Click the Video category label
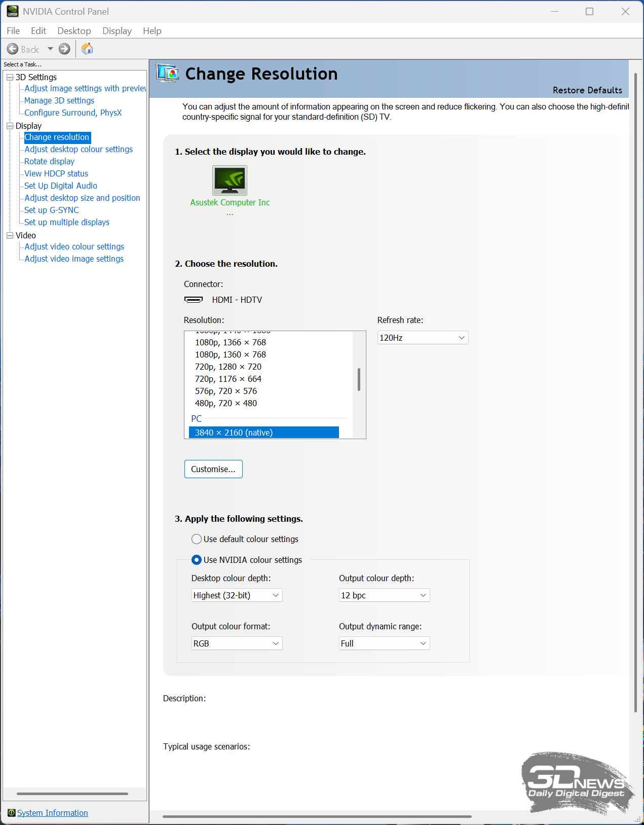The width and height of the screenshot is (644, 825). (x=26, y=235)
